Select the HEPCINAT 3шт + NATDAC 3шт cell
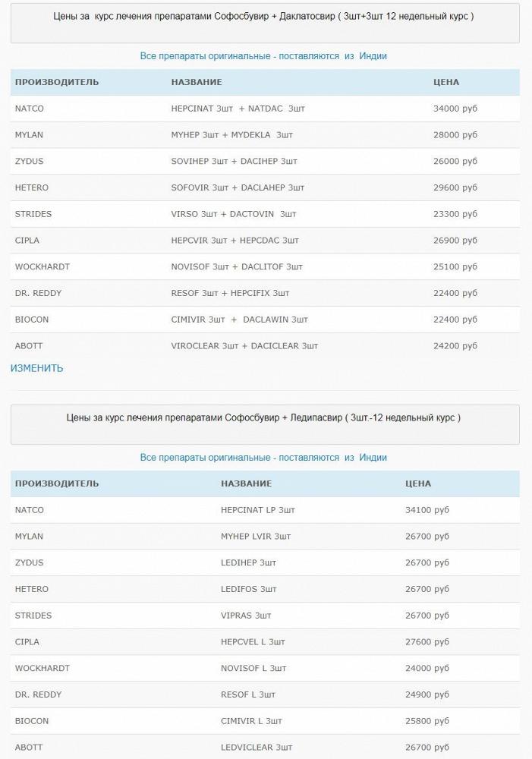 (x=238, y=109)
